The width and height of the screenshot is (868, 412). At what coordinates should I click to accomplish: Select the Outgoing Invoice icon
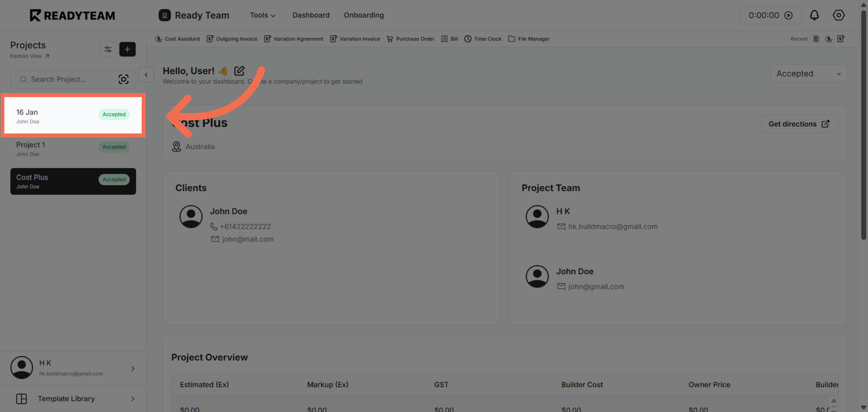click(x=210, y=39)
